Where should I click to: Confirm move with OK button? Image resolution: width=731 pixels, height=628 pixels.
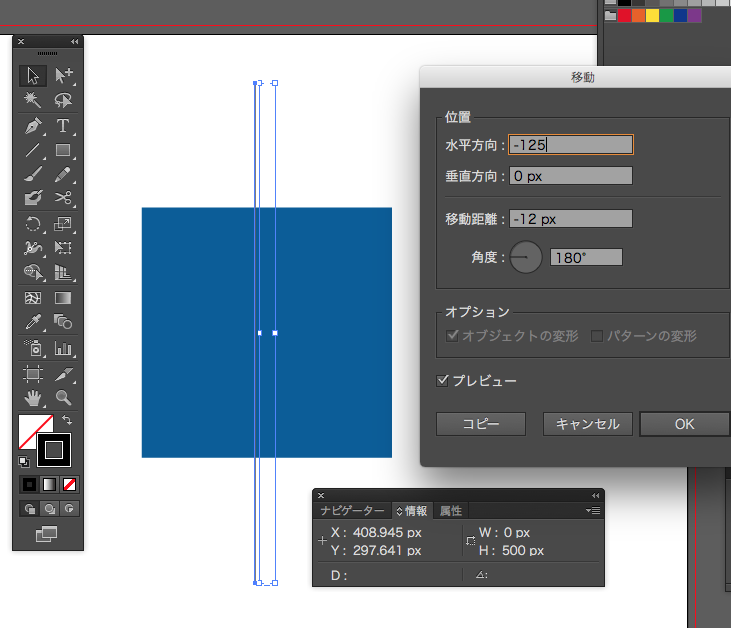(x=684, y=424)
